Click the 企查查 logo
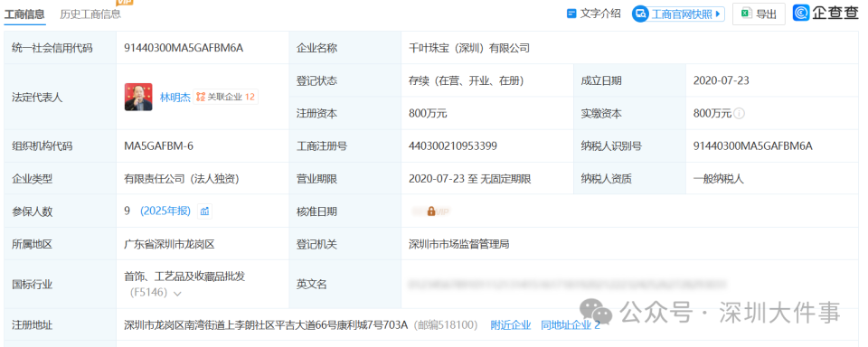This screenshot has width=868, height=347. pos(826,14)
